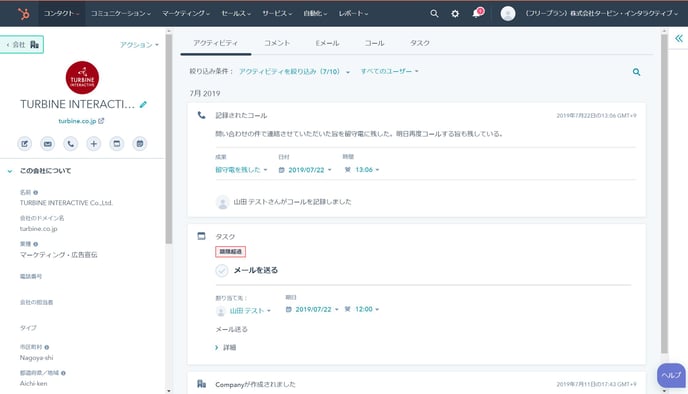This screenshot has height=394, width=688.
Task: Open the サービス menu
Action: coord(277,14)
